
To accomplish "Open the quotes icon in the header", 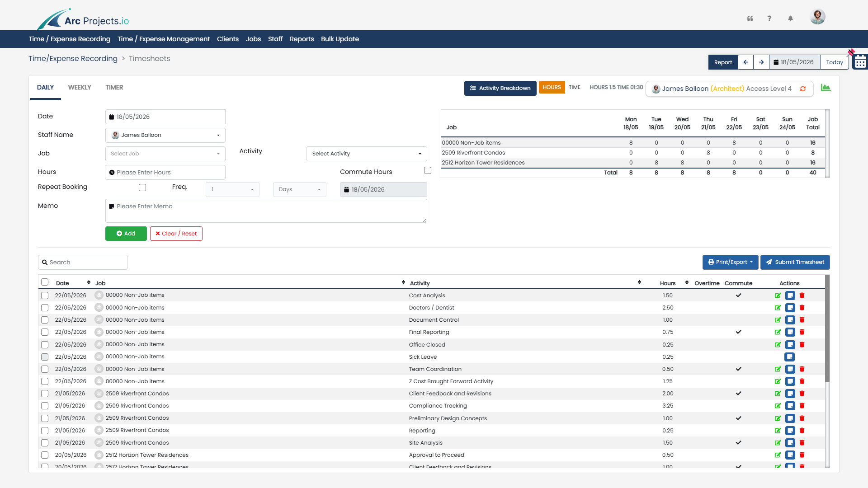I will (750, 19).
